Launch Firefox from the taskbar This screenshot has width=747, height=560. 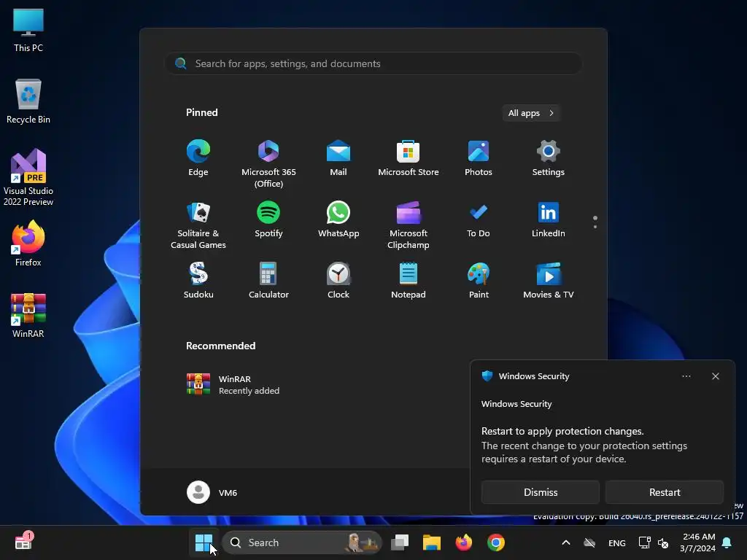pyautogui.click(x=463, y=542)
